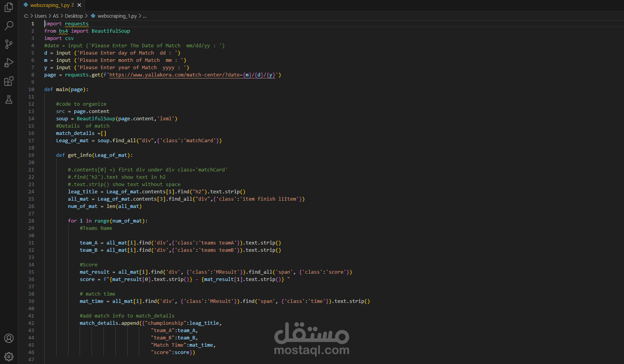Click the '#Teams Name' comment
The image size is (624, 364).
pos(96,228)
